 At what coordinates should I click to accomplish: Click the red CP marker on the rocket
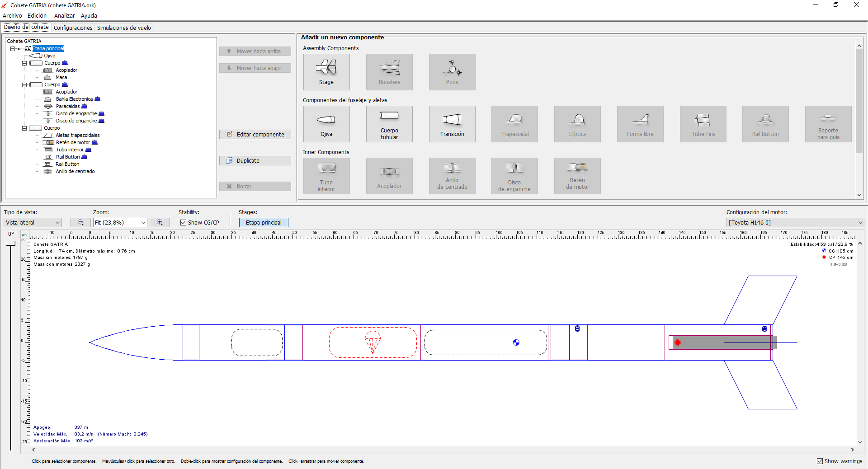[x=677, y=342]
